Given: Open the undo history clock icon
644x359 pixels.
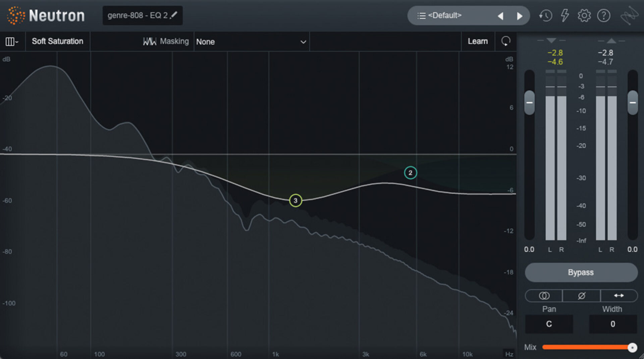Looking at the screenshot, I should tap(545, 15).
